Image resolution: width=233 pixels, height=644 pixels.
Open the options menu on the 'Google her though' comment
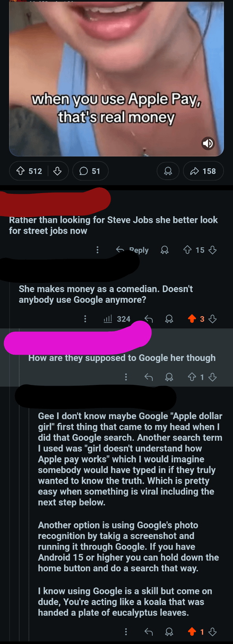(x=126, y=377)
